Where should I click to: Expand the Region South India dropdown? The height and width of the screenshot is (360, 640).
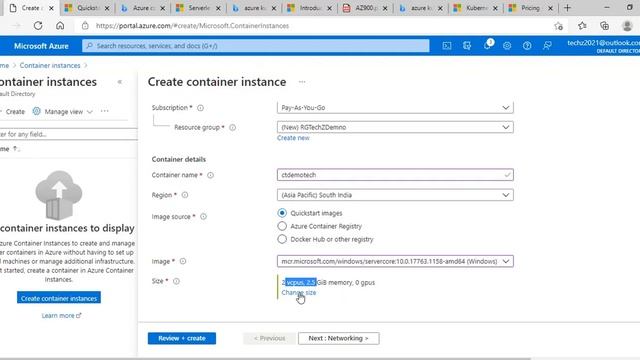click(x=395, y=195)
